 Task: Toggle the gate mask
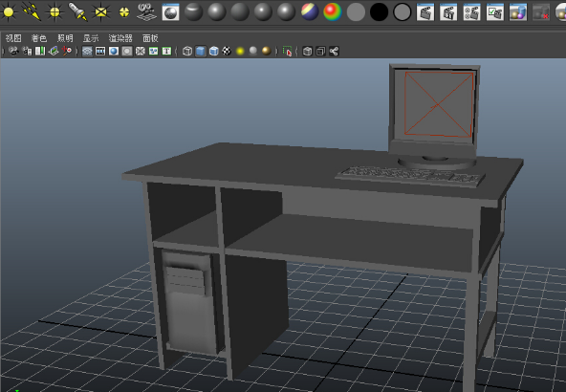[127, 52]
